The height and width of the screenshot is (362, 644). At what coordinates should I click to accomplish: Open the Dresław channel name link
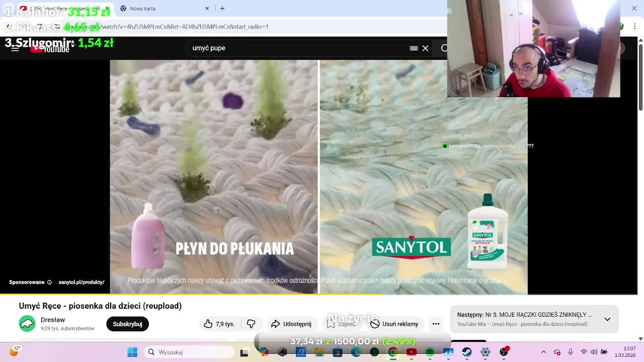[x=53, y=320]
